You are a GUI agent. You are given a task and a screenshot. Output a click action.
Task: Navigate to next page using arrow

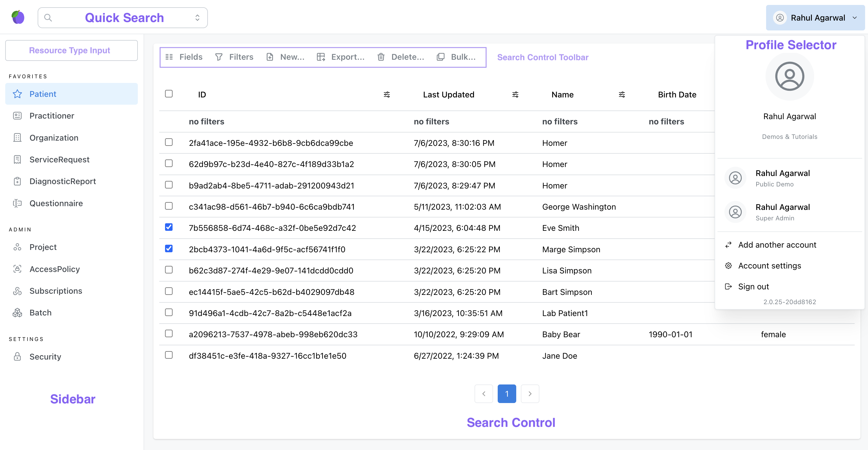click(529, 393)
